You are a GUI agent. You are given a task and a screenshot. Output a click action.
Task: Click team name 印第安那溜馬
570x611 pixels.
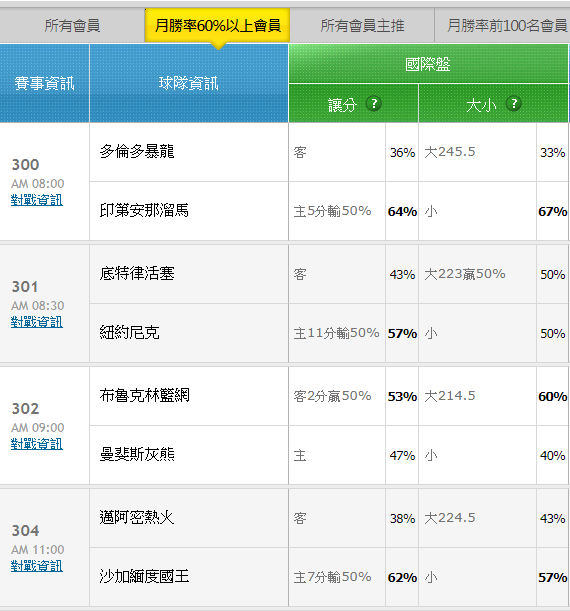click(144, 210)
